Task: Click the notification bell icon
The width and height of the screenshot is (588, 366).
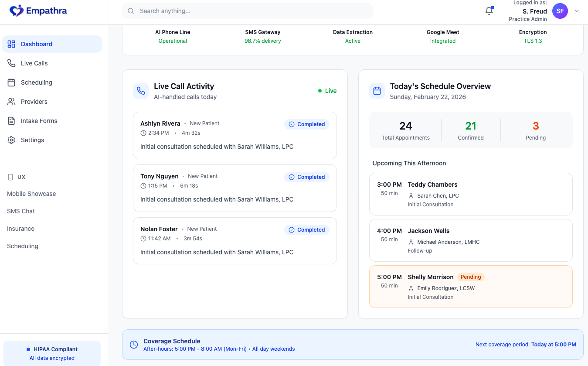Action: point(489,11)
